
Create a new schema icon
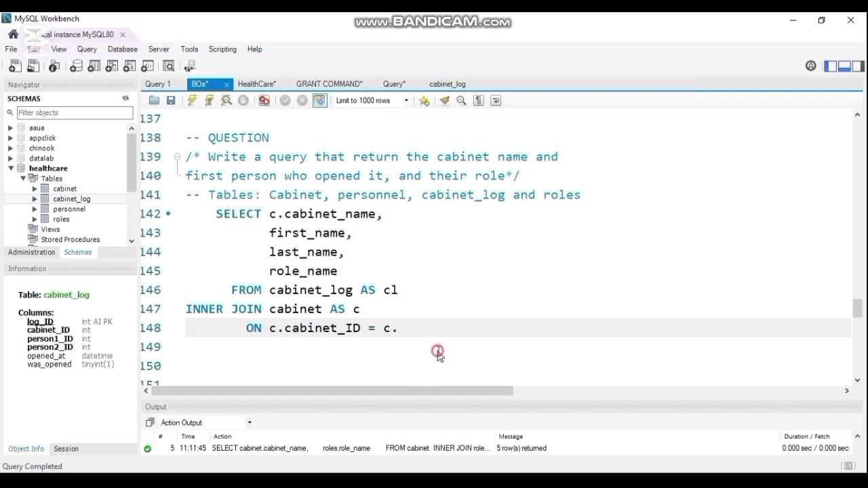77,66
